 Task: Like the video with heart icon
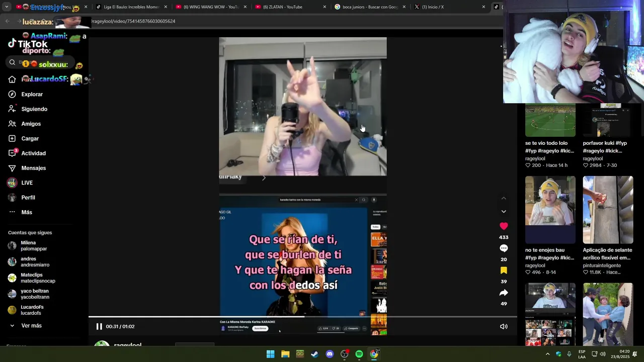pyautogui.click(x=504, y=226)
